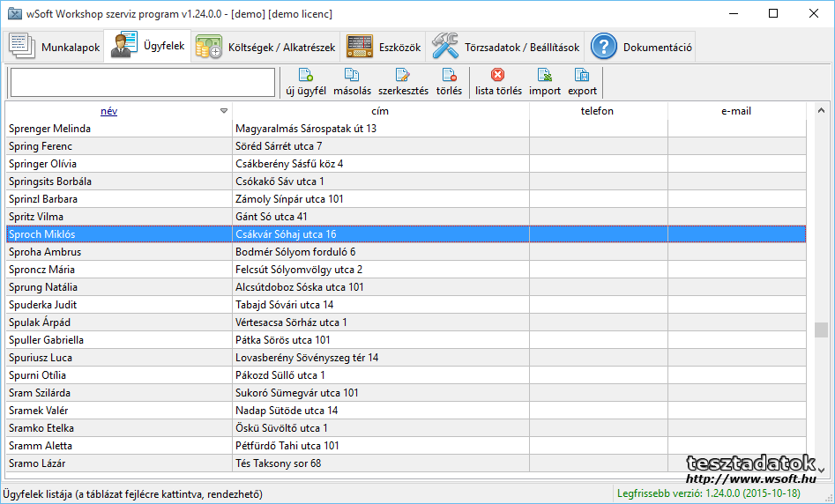Click in the customer search text field
The height and width of the screenshot is (504, 835).
click(143, 83)
